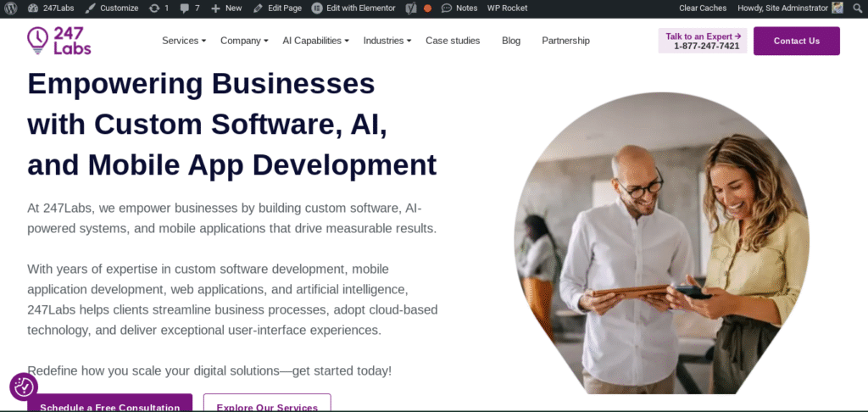Screen dimensions: 868x412
Task: Click the hero image of two people
Action: tap(661, 246)
